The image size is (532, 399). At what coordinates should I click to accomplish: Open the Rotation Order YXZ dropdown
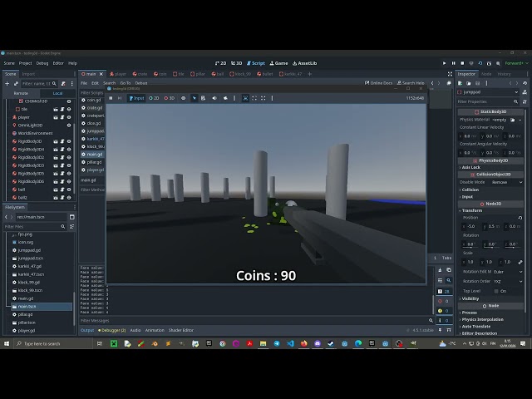pyautogui.click(x=508, y=281)
